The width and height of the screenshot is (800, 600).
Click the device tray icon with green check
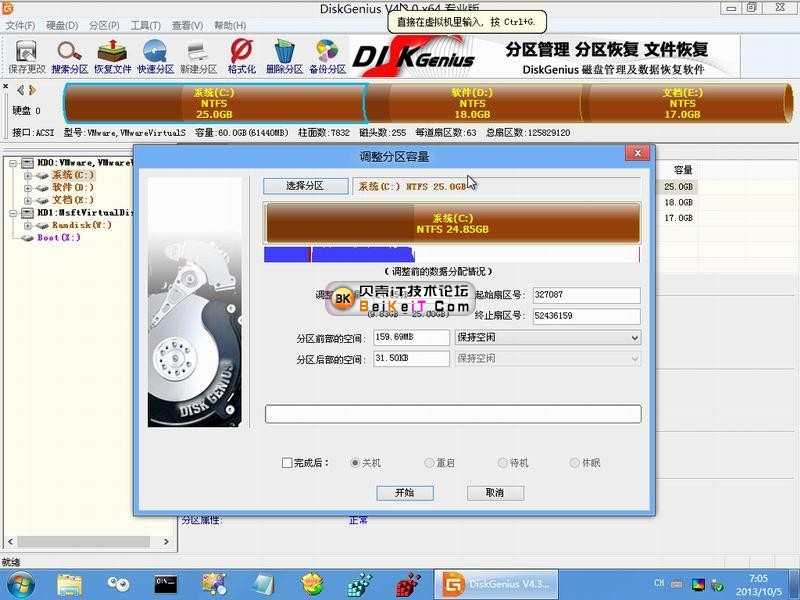[x=718, y=585]
